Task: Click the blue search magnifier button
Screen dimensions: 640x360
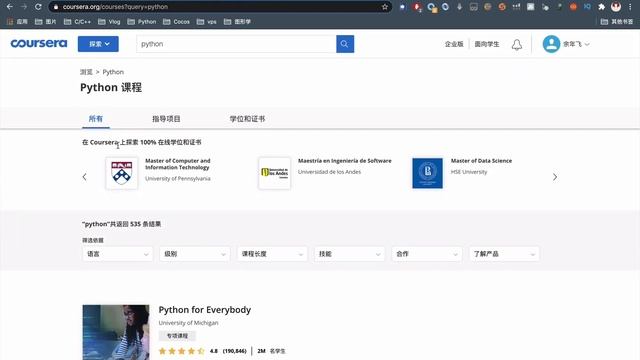Action: click(x=345, y=44)
